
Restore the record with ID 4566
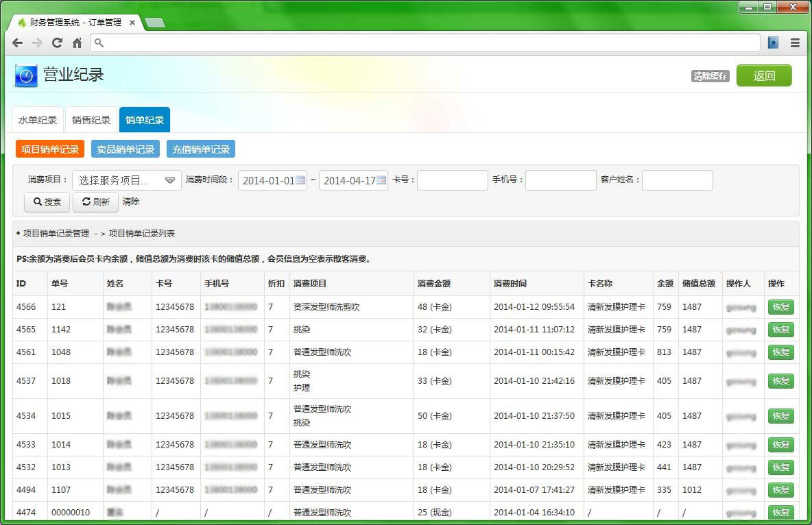click(781, 307)
